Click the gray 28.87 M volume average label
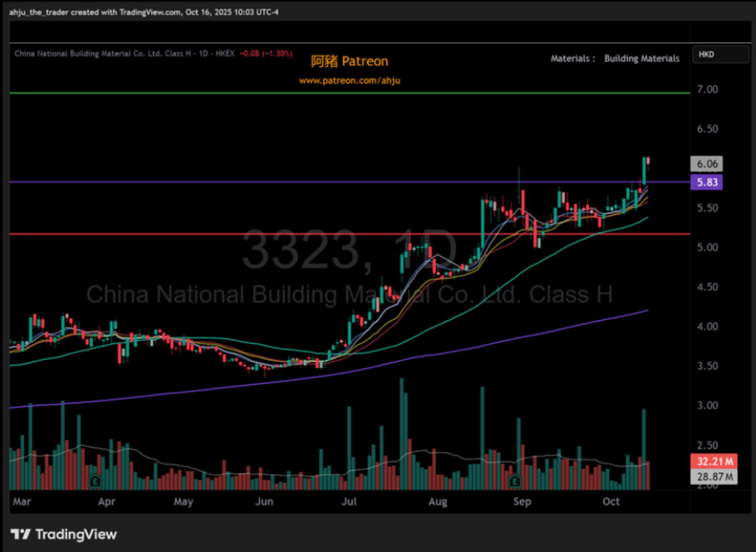The height and width of the screenshot is (552, 756). click(x=714, y=477)
